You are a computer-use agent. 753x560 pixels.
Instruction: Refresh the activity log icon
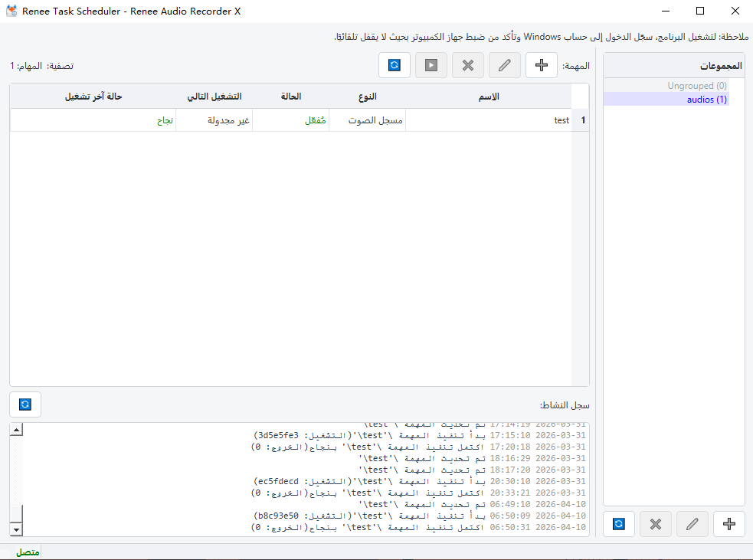click(25, 405)
